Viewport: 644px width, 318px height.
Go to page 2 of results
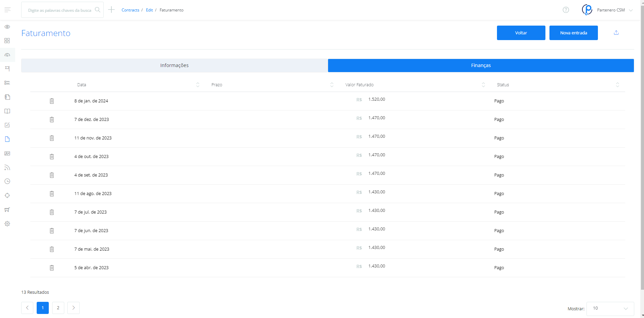coord(58,308)
